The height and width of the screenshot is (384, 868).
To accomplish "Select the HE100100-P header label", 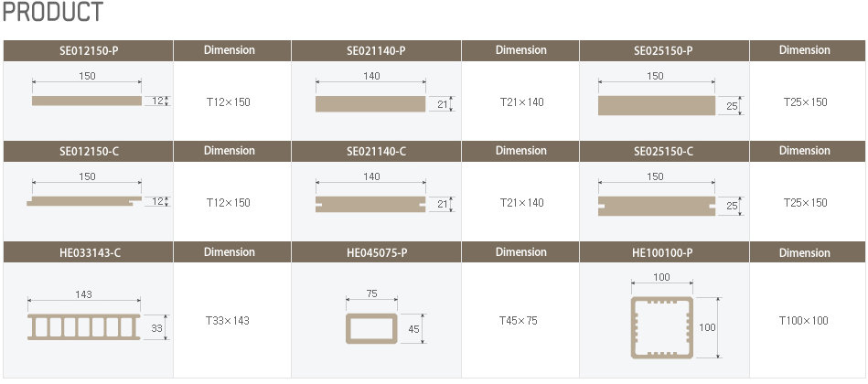I will [663, 252].
